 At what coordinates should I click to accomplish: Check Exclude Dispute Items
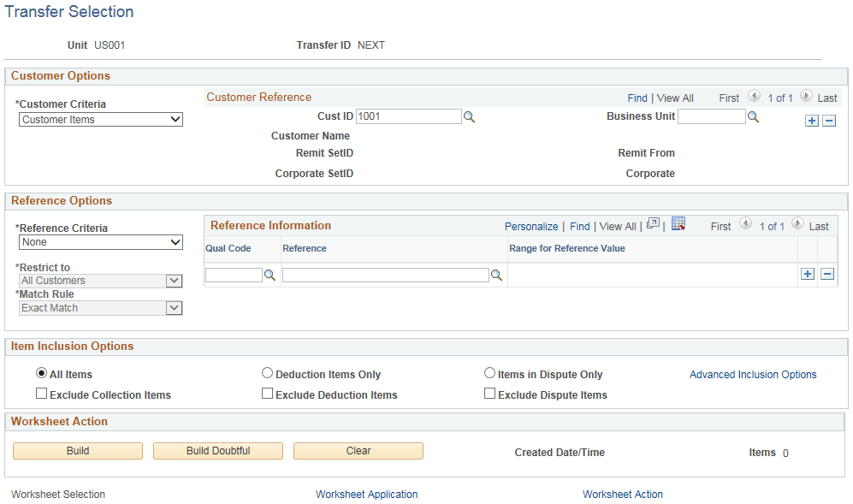[x=489, y=393]
